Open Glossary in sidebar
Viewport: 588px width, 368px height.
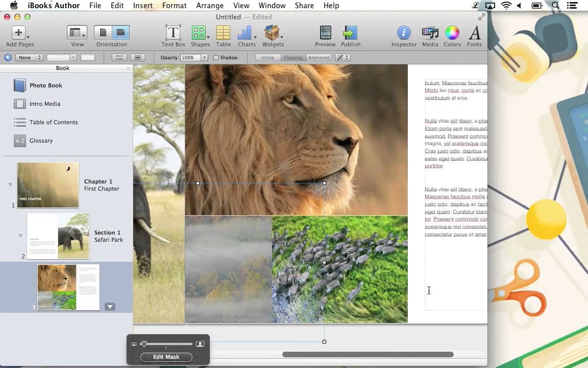coord(41,141)
